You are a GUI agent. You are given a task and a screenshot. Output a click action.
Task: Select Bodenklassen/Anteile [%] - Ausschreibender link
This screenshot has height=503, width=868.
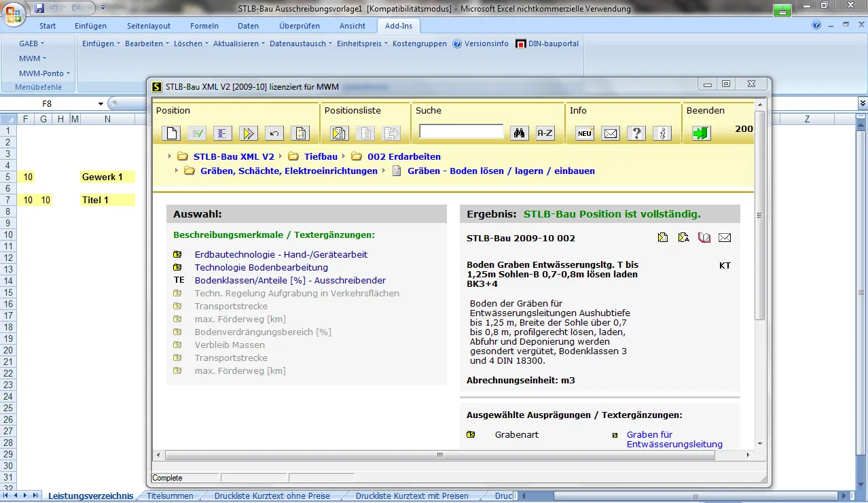click(291, 281)
